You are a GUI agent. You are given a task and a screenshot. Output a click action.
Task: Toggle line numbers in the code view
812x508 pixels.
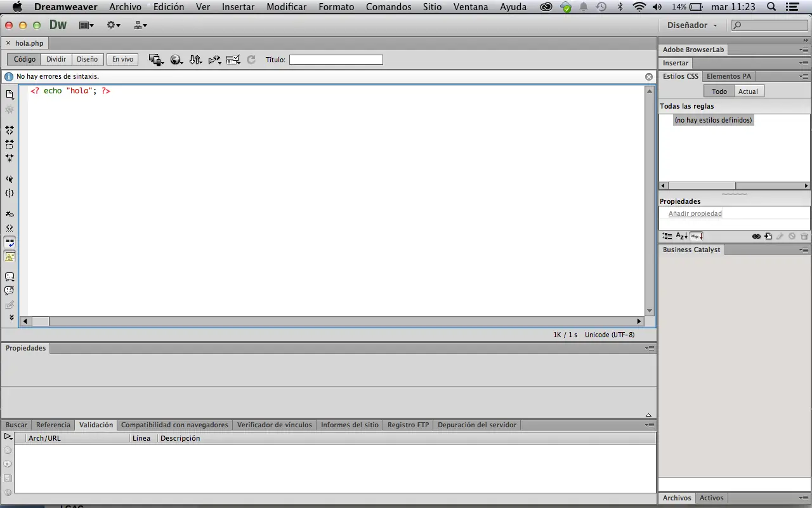tap(10, 214)
